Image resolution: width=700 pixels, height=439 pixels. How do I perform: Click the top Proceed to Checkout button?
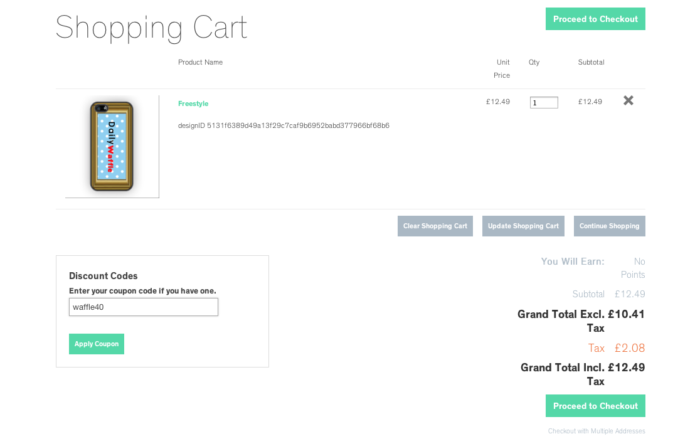[595, 19]
